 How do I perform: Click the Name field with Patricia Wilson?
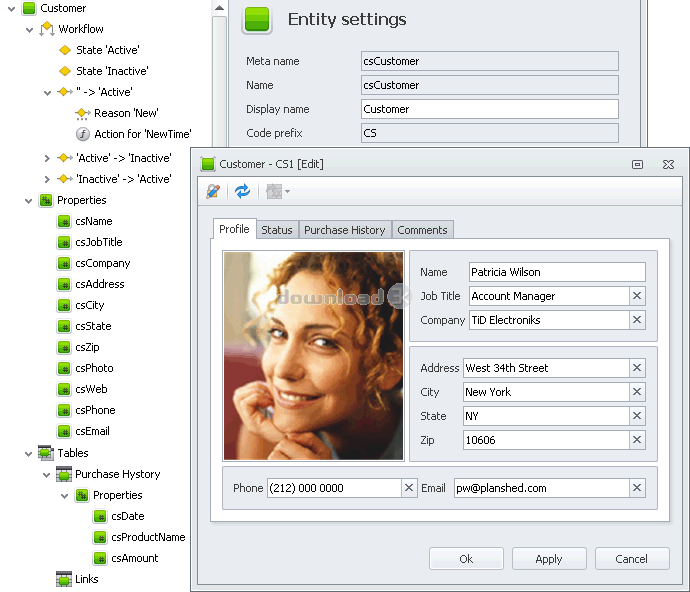click(557, 272)
